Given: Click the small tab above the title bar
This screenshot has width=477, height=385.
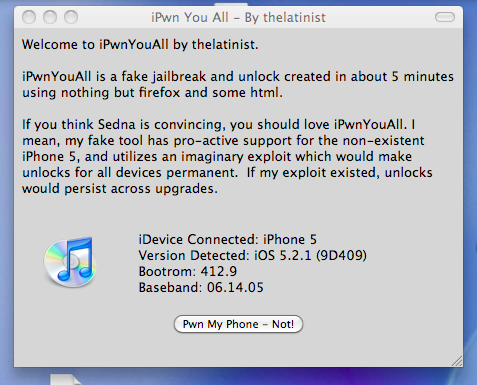Looking at the screenshot, I should [x=231, y=4].
